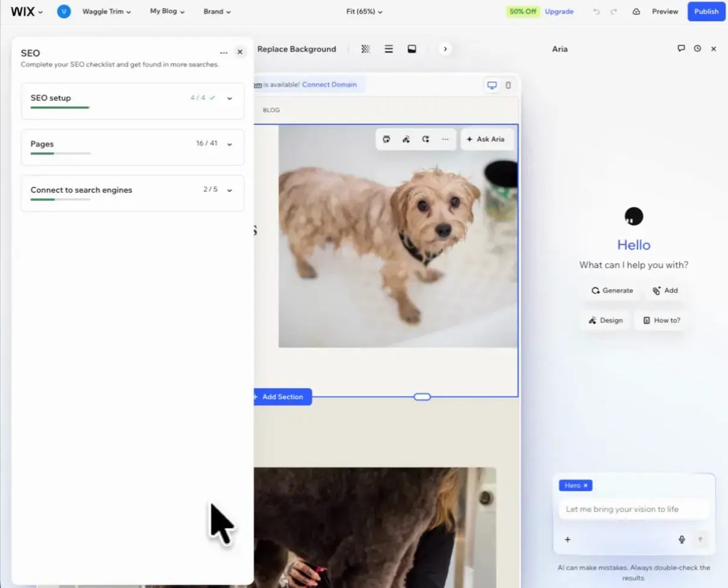Click the section resize handle on the border
Image resolution: width=728 pixels, height=588 pixels.
422,397
